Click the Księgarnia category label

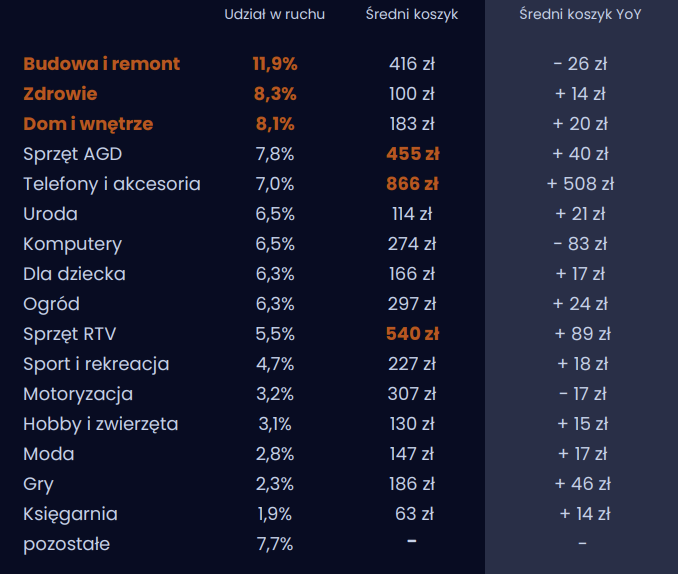(x=70, y=514)
